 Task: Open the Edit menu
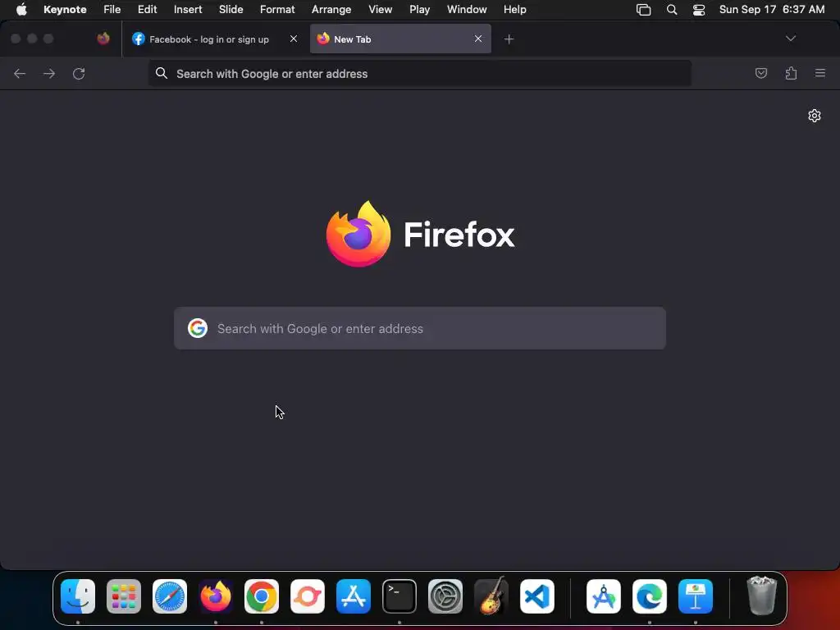(148, 10)
